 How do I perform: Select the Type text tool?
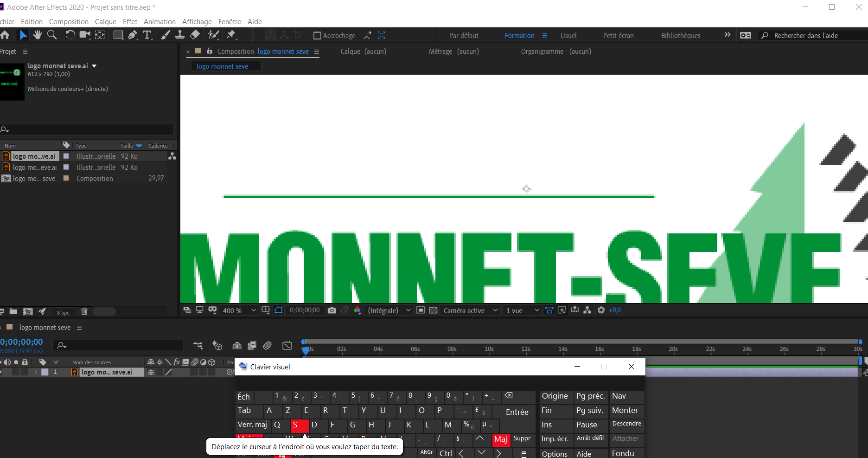[147, 35]
